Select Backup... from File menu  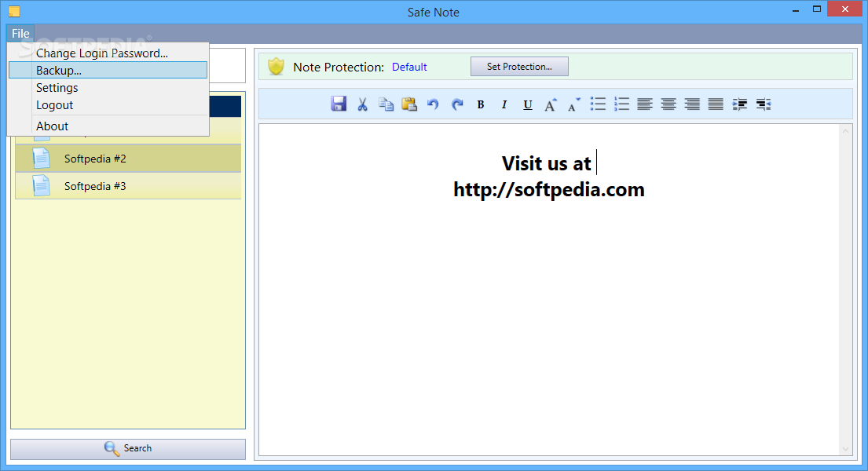[108, 71]
